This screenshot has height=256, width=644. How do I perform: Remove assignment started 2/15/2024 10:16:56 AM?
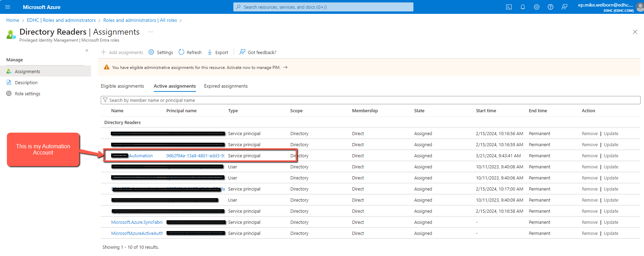pos(590,133)
